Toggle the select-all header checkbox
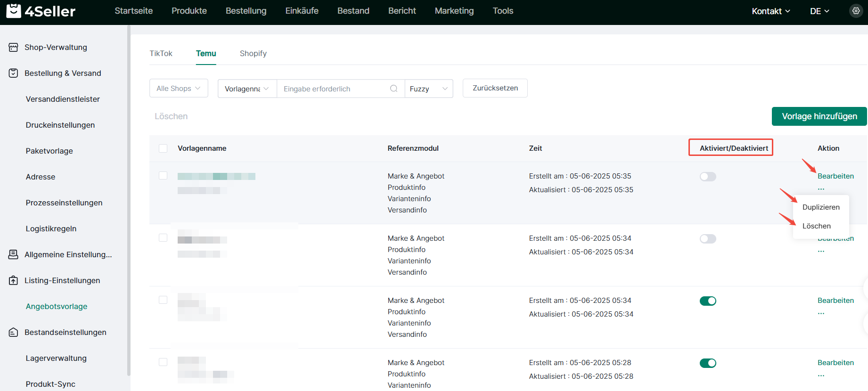Viewport: 868px width, 391px height. pyautogui.click(x=163, y=148)
